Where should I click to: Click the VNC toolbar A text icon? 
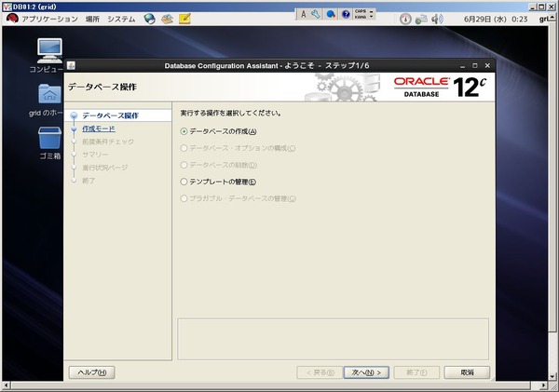coord(304,14)
